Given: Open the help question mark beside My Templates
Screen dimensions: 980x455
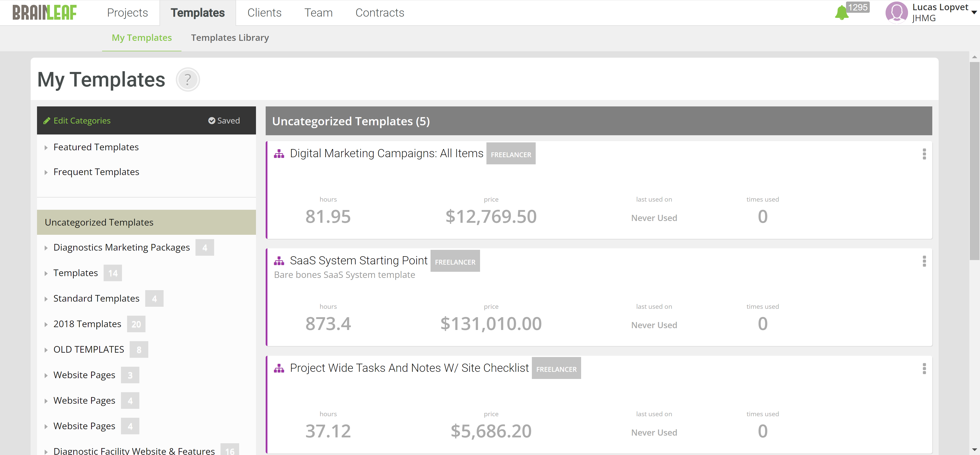Looking at the screenshot, I should pos(188,80).
